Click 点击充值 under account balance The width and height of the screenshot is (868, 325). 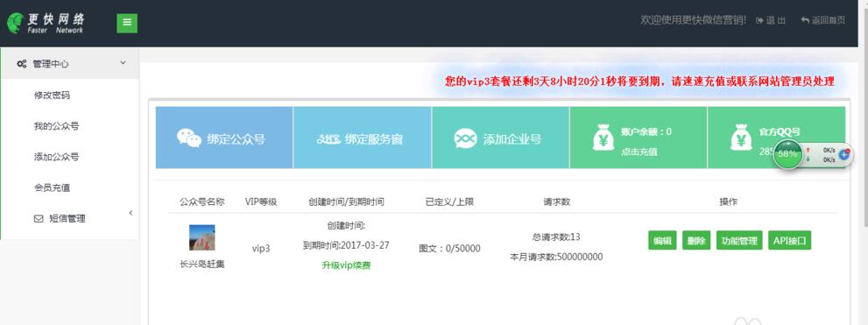coord(639,152)
